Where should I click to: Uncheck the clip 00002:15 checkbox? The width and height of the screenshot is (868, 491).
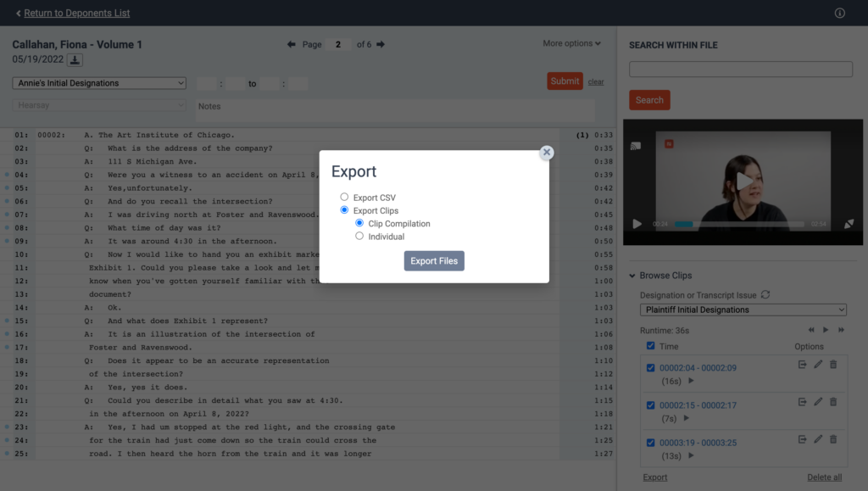pos(650,405)
